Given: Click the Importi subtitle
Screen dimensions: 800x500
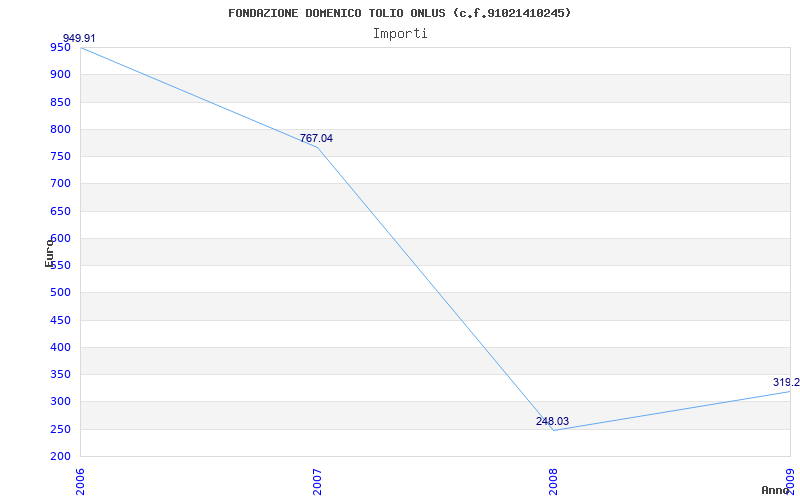Looking at the screenshot, I should click(400, 34).
